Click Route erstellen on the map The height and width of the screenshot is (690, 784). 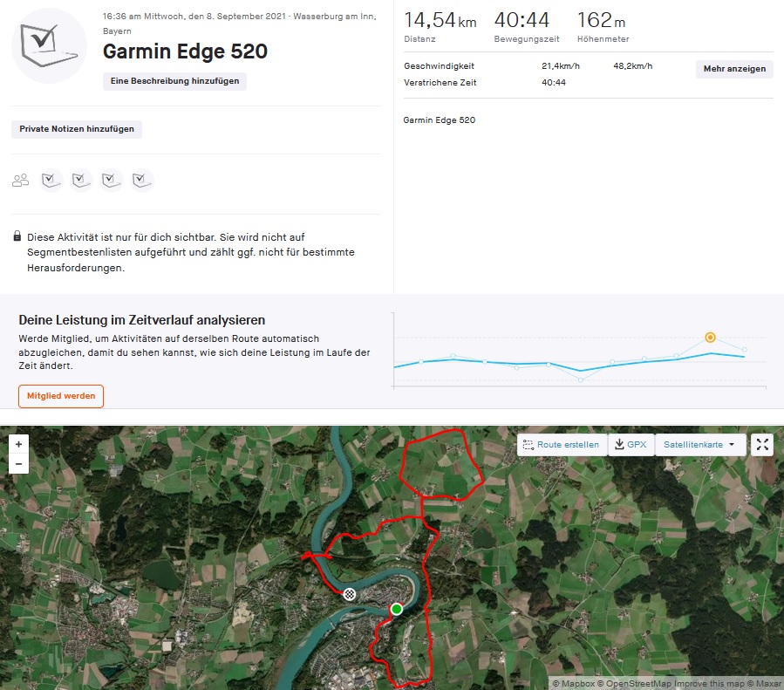tap(562, 445)
